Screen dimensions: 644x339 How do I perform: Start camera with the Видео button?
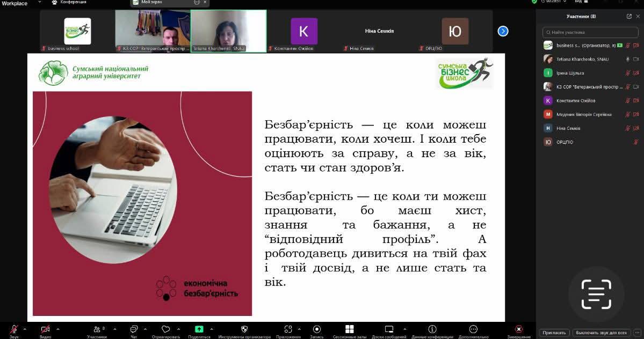[x=45, y=330]
